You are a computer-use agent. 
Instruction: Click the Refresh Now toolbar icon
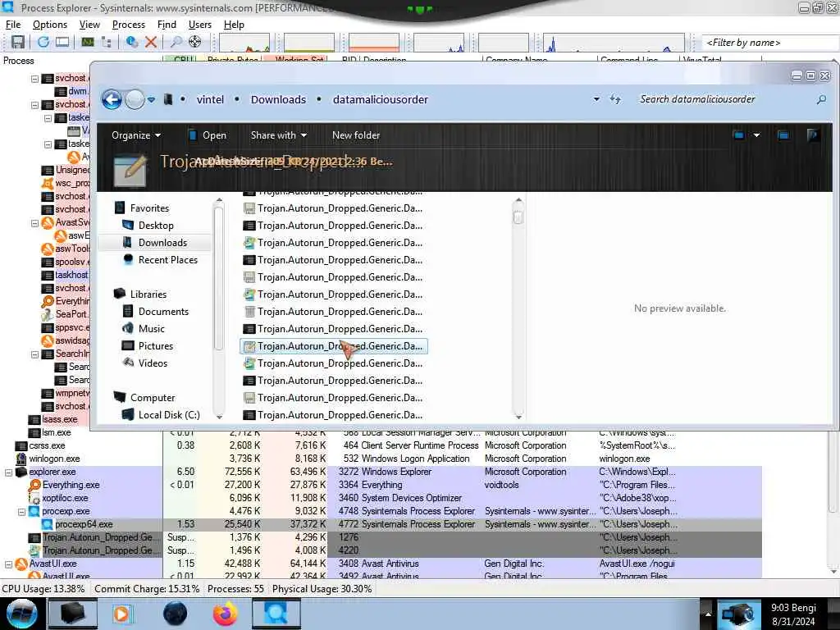click(x=43, y=42)
